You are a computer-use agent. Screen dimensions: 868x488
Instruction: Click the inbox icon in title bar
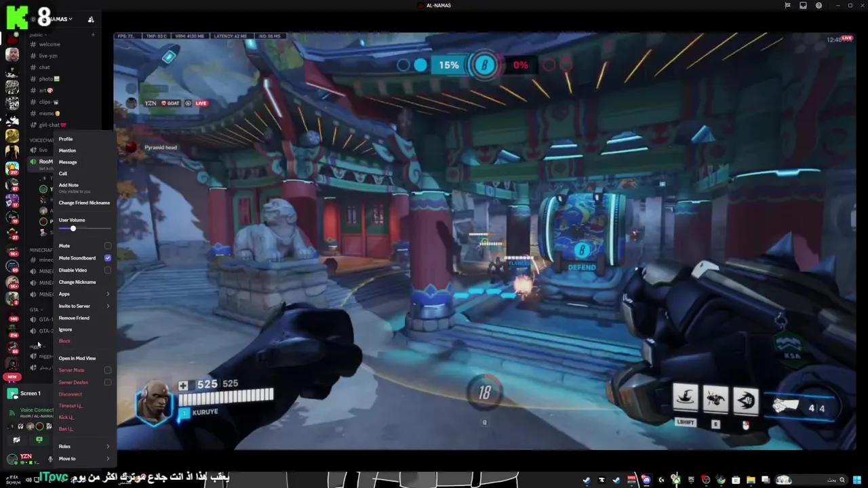pyautogui.click(x=803, y=5)
